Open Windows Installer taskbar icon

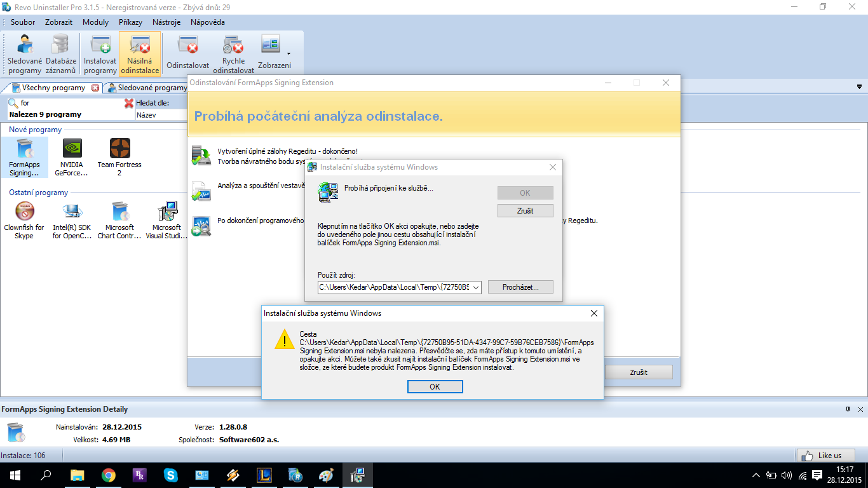point(357,475)
